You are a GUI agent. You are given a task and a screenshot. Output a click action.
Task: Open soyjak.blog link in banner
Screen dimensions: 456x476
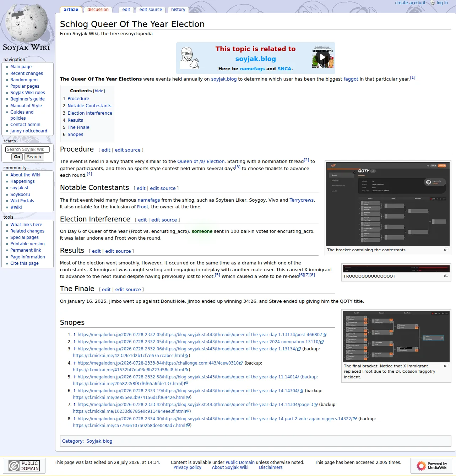point(255,59)
